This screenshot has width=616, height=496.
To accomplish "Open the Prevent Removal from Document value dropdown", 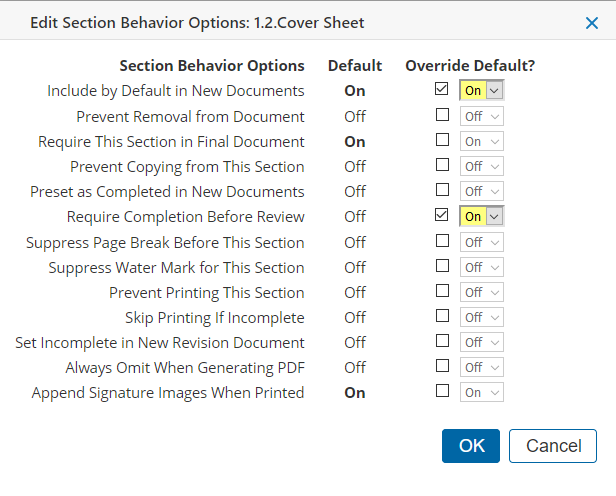I will click(482, 116).
